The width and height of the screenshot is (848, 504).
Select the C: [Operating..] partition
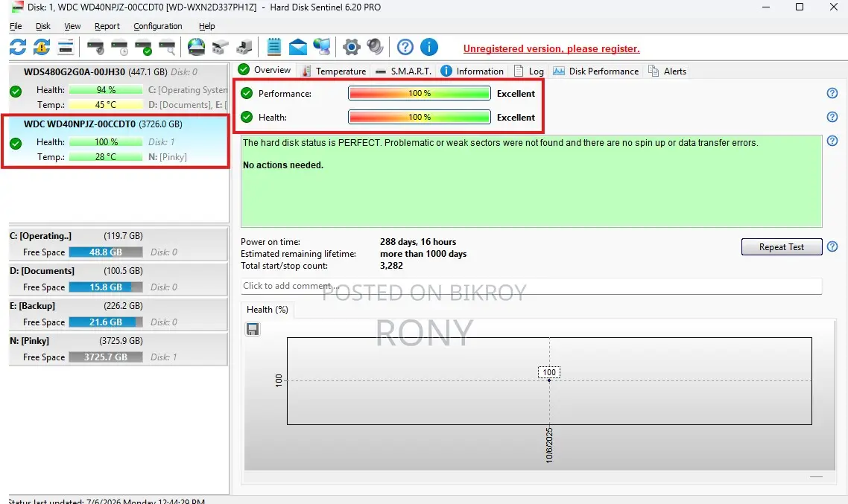click(x=118, y=244)
